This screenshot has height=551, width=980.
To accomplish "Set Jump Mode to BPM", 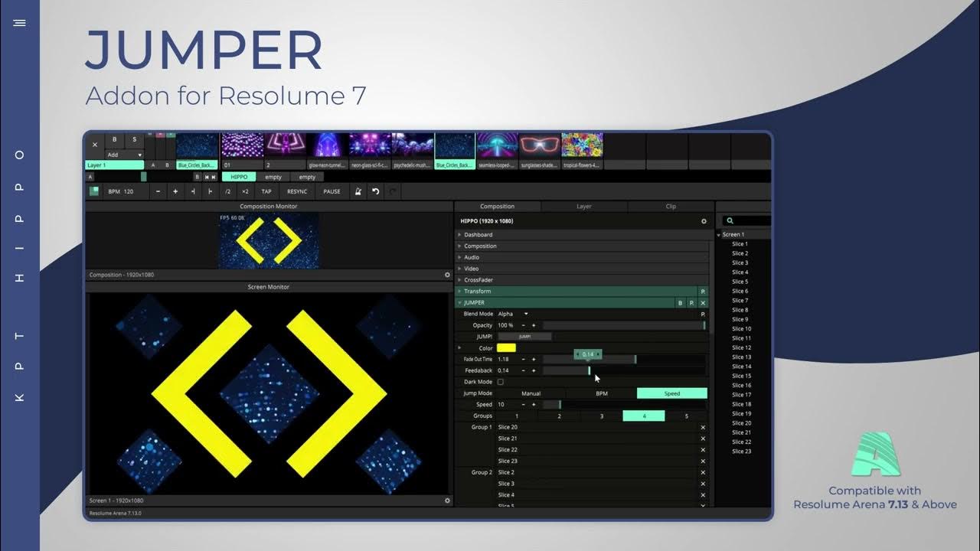I will pyautogui.click(x=602, y=393).
